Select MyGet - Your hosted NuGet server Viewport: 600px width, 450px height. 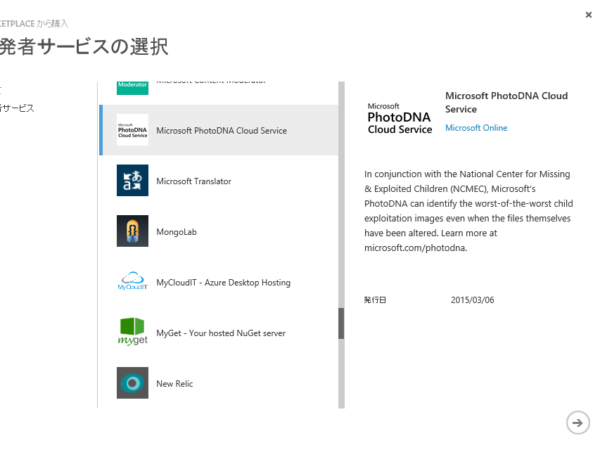(x=219, y=333)
